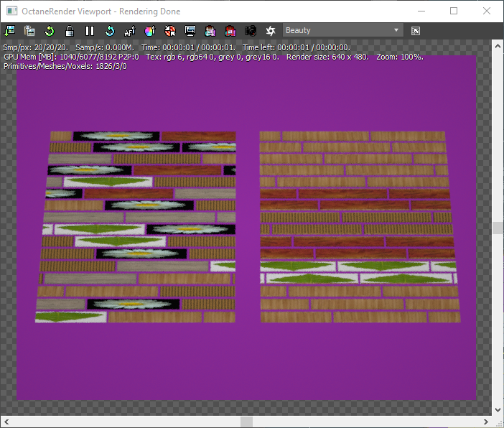Click the OctaneRender Viewport window title icon
Image resolution: width=504 pixels, height=428 pixels.
pyautogui.click(x=12, y=11)
